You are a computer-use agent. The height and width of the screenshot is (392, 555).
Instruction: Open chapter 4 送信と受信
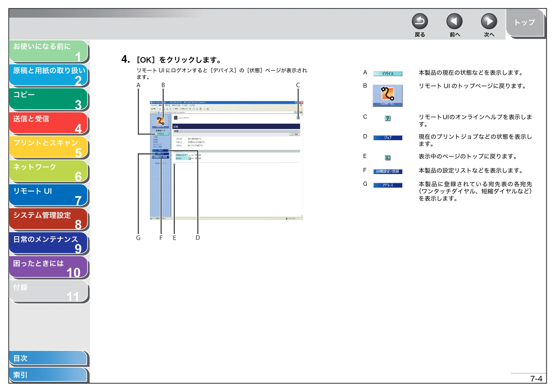[x=49, y=123]
